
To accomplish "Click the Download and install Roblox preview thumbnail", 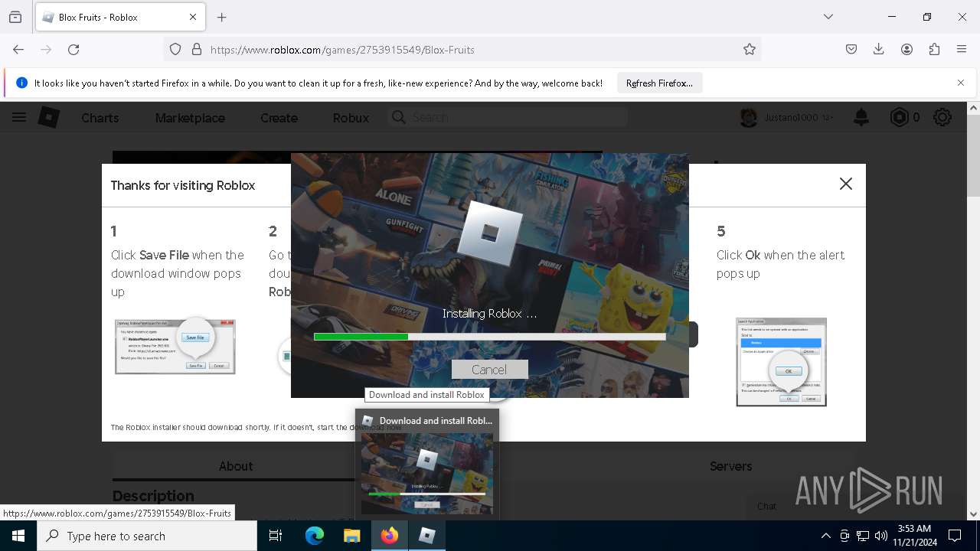I will [427, 474].
